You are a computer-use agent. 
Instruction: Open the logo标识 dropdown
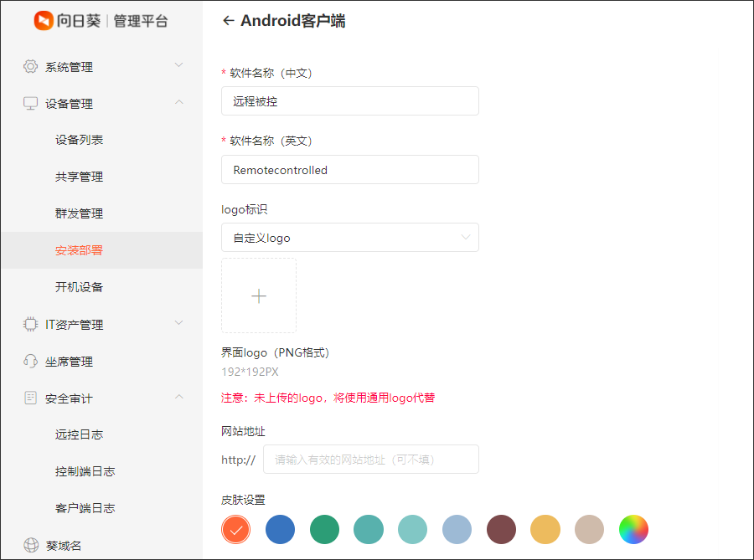tap(350, 238)
